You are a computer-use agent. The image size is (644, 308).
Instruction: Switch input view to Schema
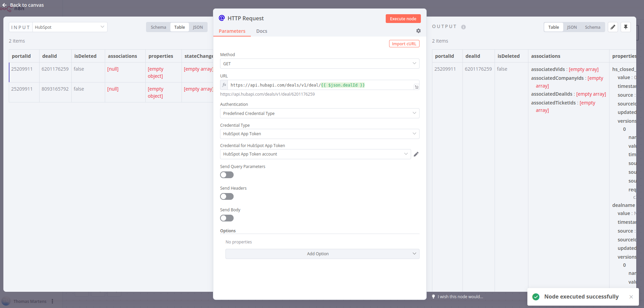tap(158, 27)
